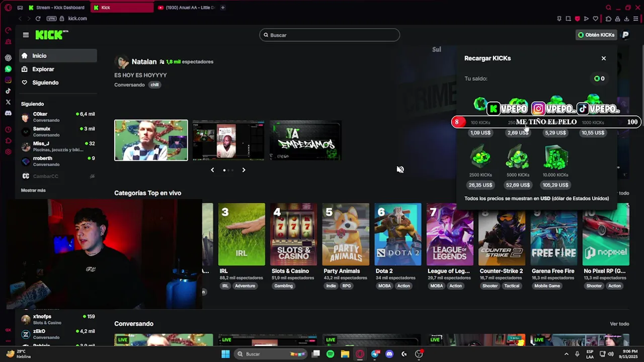Open the Party Animals category card
The image size is (644, 362).
tap(346, 234)
